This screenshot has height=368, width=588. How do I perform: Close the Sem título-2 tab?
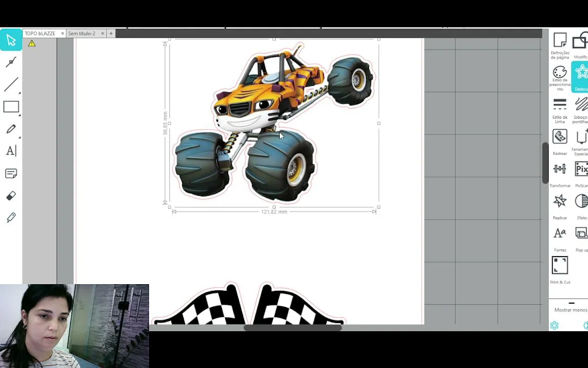click(103, 33)
